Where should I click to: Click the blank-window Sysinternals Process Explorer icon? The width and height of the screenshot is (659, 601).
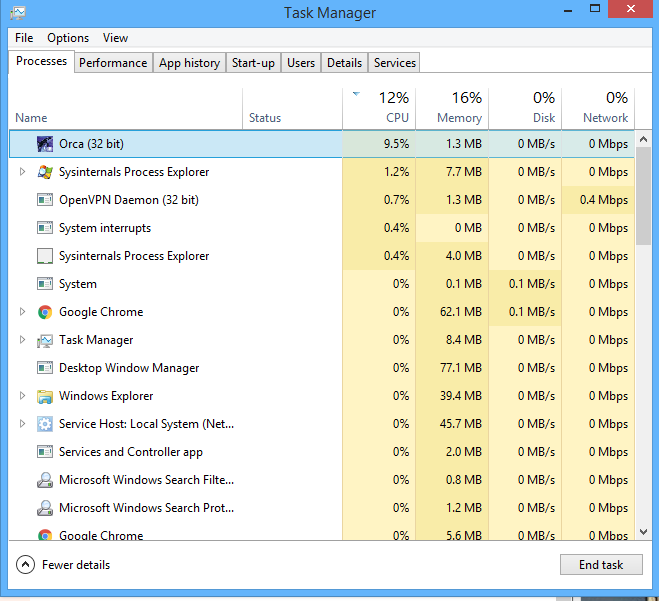tap(45, 256)
